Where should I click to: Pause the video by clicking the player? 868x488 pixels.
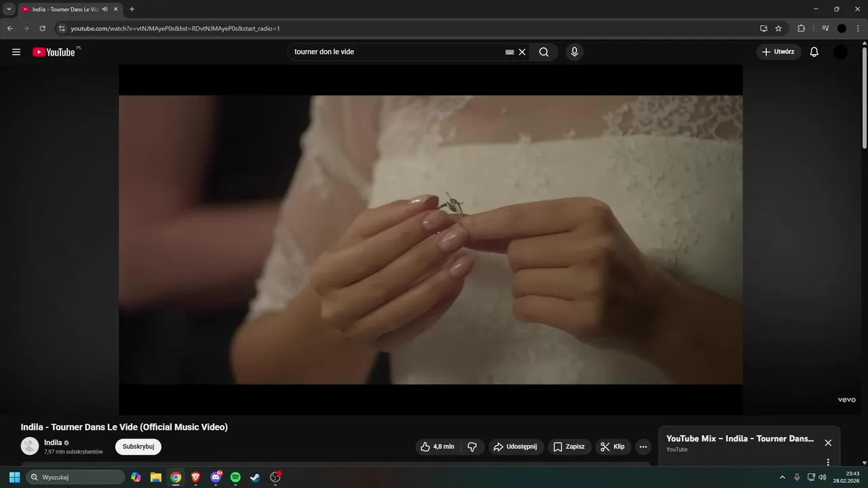[x=431, y=239]
